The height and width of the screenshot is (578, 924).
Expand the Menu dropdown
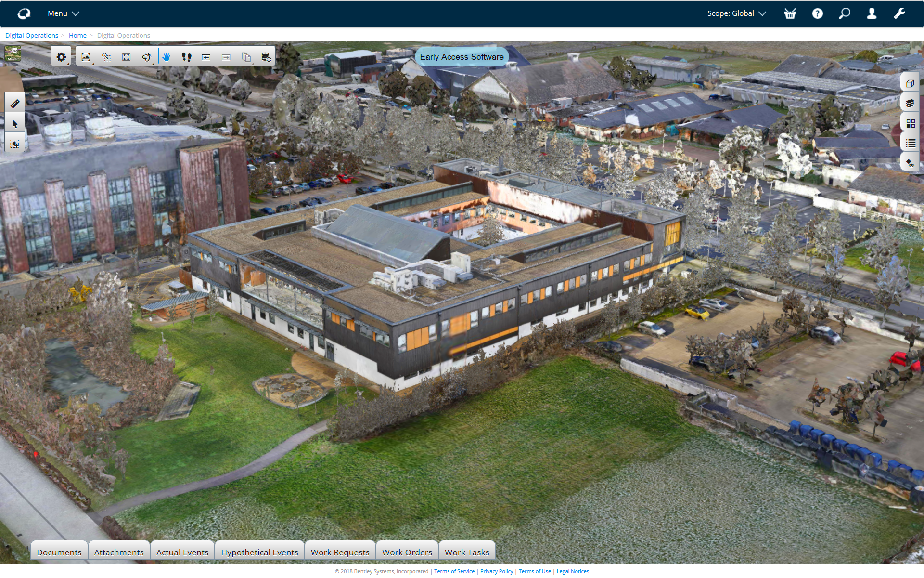[x=63, y=13]
